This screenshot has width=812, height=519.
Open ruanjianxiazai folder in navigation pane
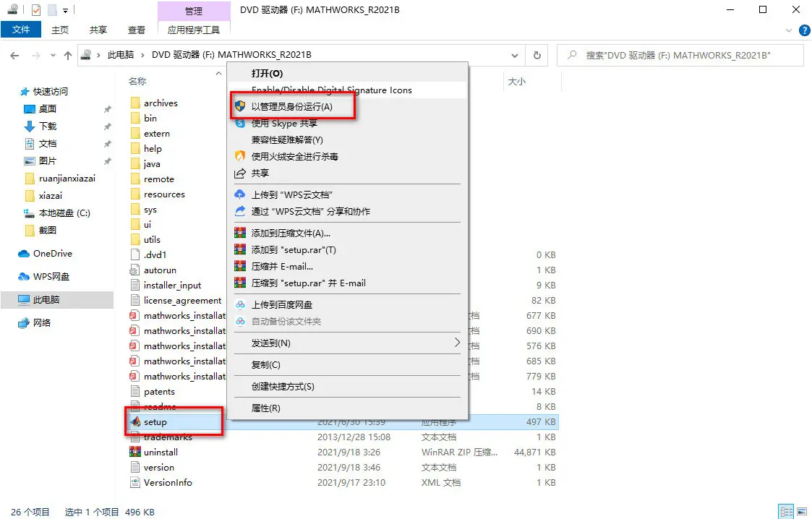point(67,178)
